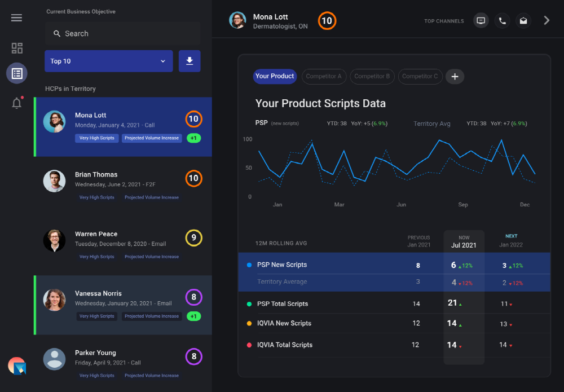Click the Next Jan 2022 column header
564x392 pixels.
click(510, 240)
